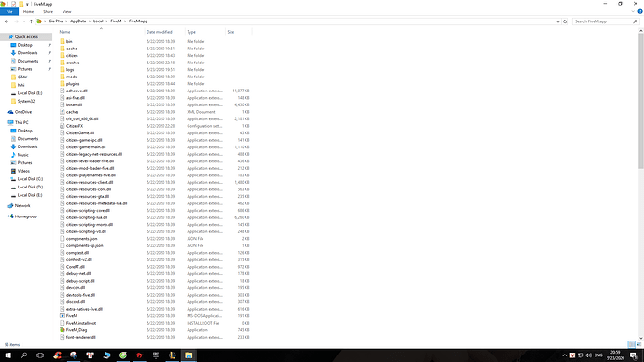
Task: Open the volume speaker tray icon
Action: tap(589, 355)
